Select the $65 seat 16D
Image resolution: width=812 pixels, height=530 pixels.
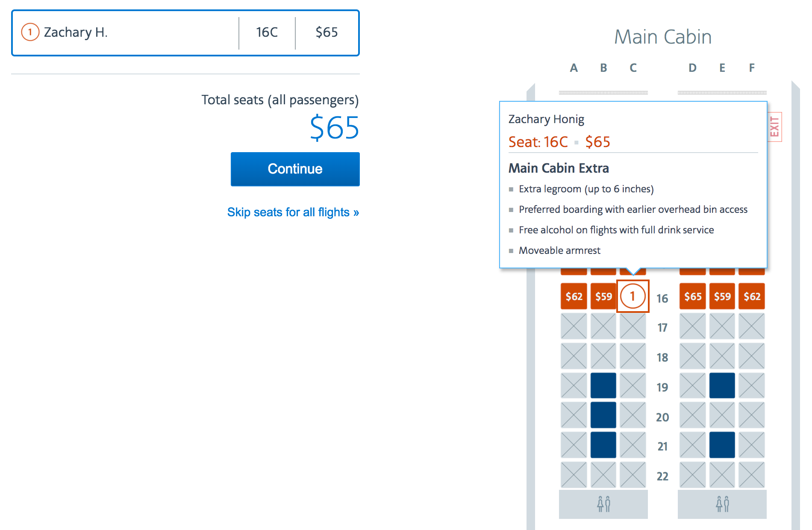(692, 296)
